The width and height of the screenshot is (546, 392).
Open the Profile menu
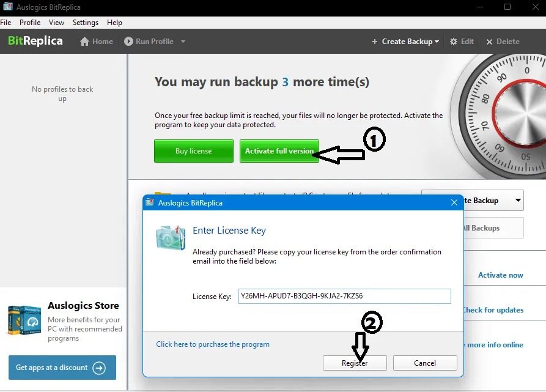coord(30,23)
